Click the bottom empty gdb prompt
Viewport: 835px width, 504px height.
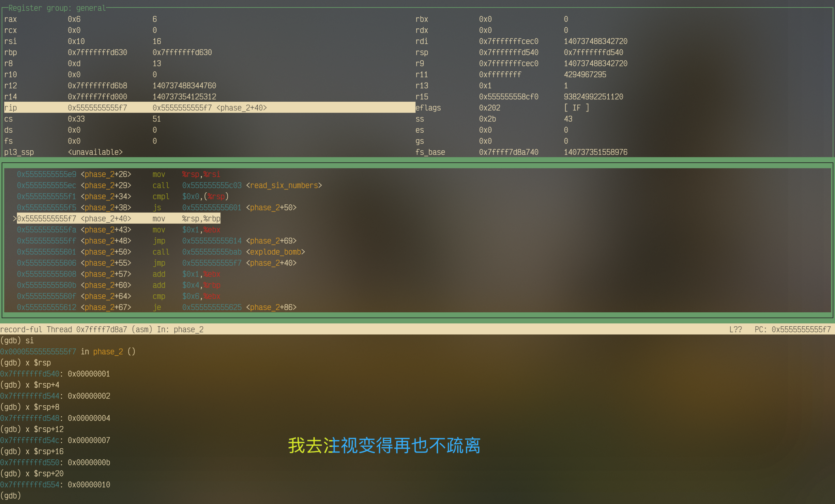(x=10, y=496)
